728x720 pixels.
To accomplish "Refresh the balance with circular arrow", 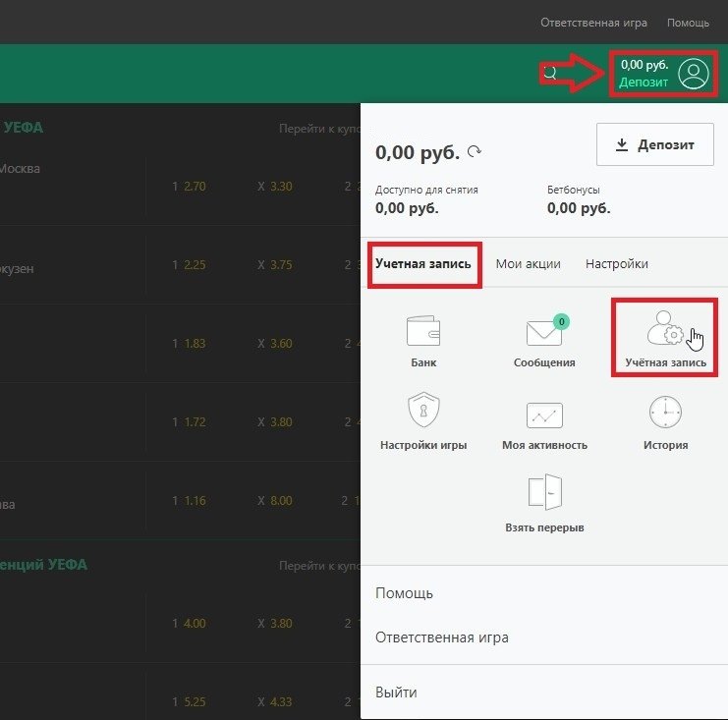I will pos(475,152).
